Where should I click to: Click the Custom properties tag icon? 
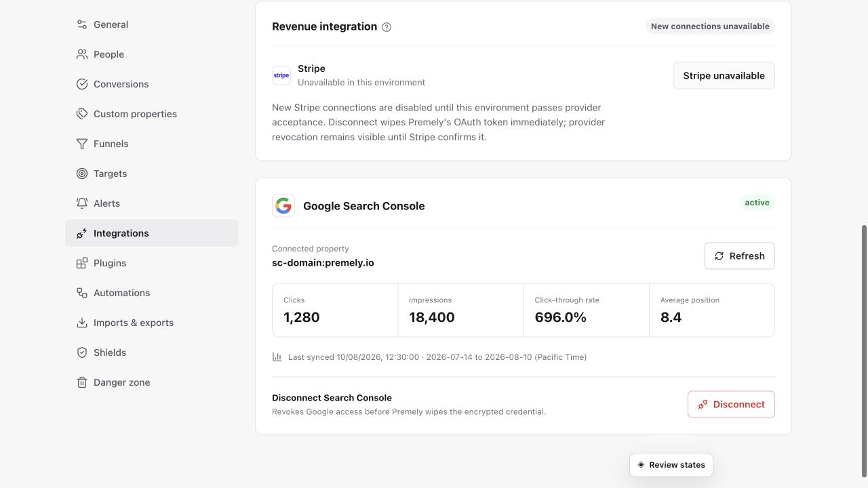pos(82,114)
